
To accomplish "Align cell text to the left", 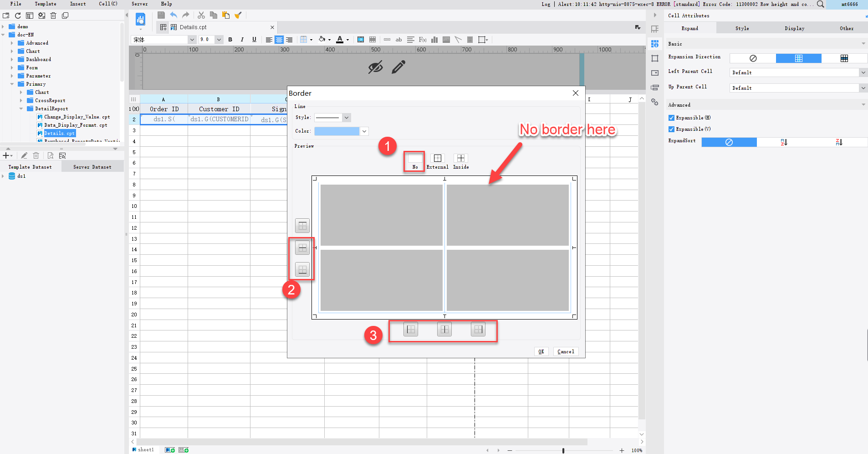I will coord(269,40).
